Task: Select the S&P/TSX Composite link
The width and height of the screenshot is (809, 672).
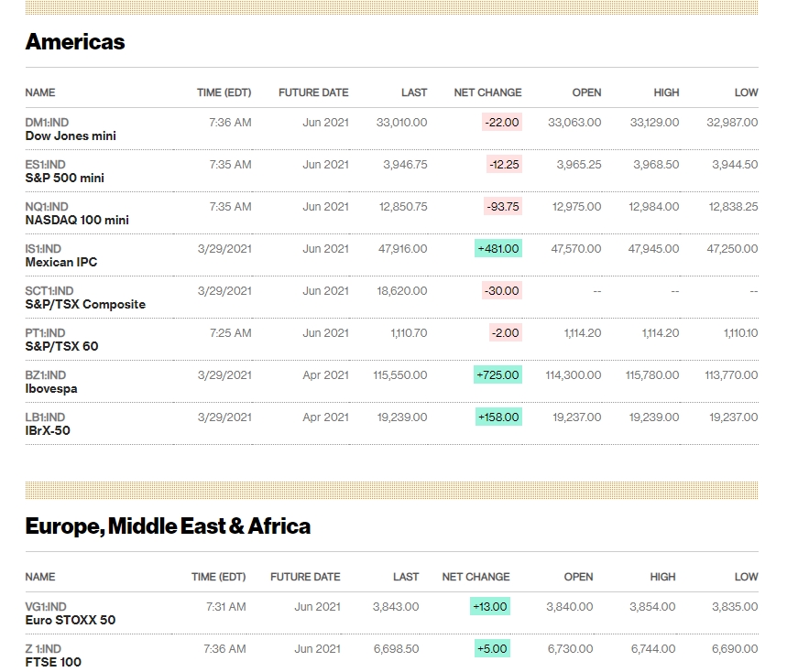Action: click(85, 304)
